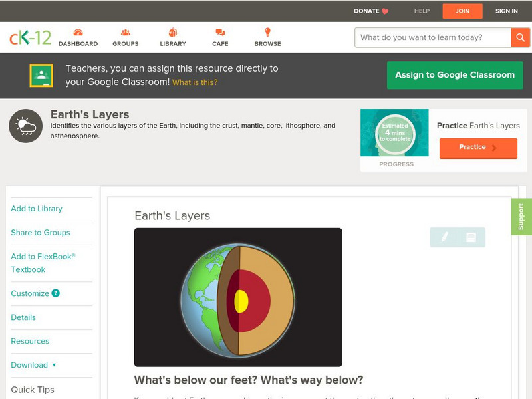Open the Dashboard speedometer icon

[x=78, y=32]
